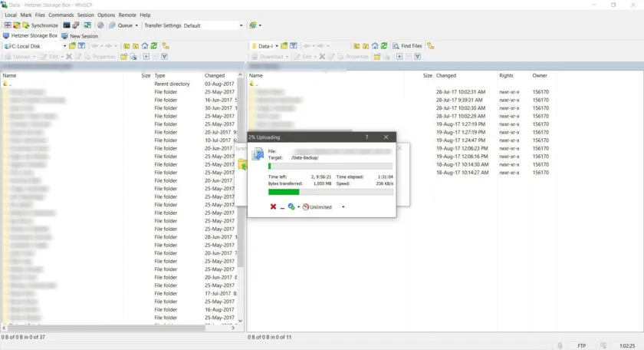Click remote panel filter icon

click(x=293, y=45)
